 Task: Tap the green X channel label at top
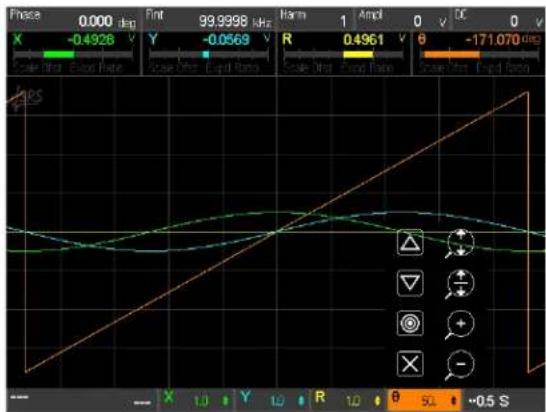coord(18,39)
